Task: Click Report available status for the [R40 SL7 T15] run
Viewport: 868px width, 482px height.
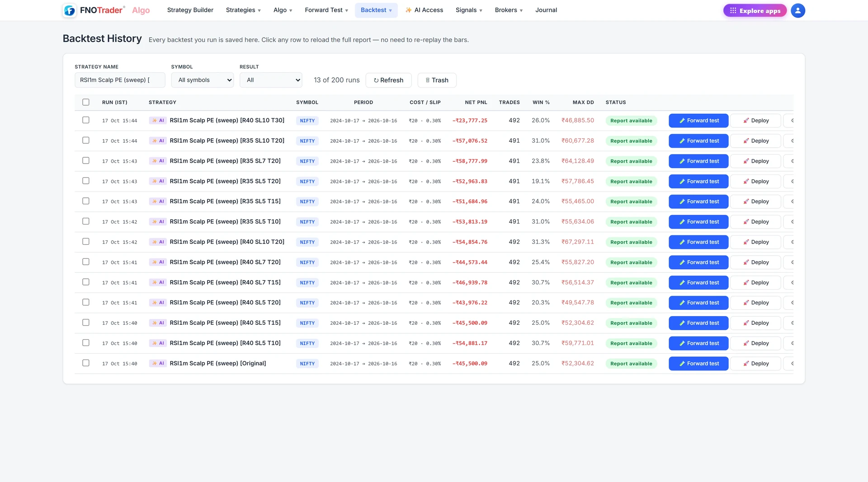Action: click(631, 283)
